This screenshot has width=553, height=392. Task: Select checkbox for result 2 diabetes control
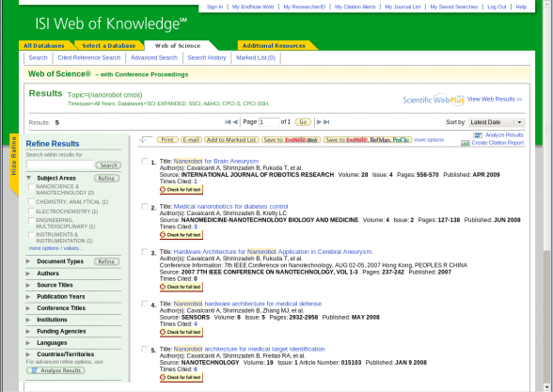[x=145, y=206]
